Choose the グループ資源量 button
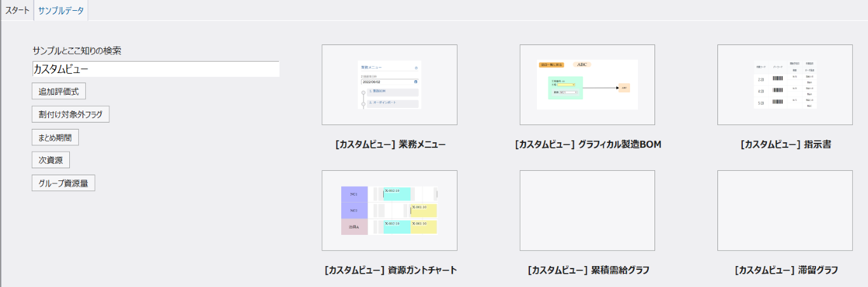868x287 pixels. pos(64,183)
